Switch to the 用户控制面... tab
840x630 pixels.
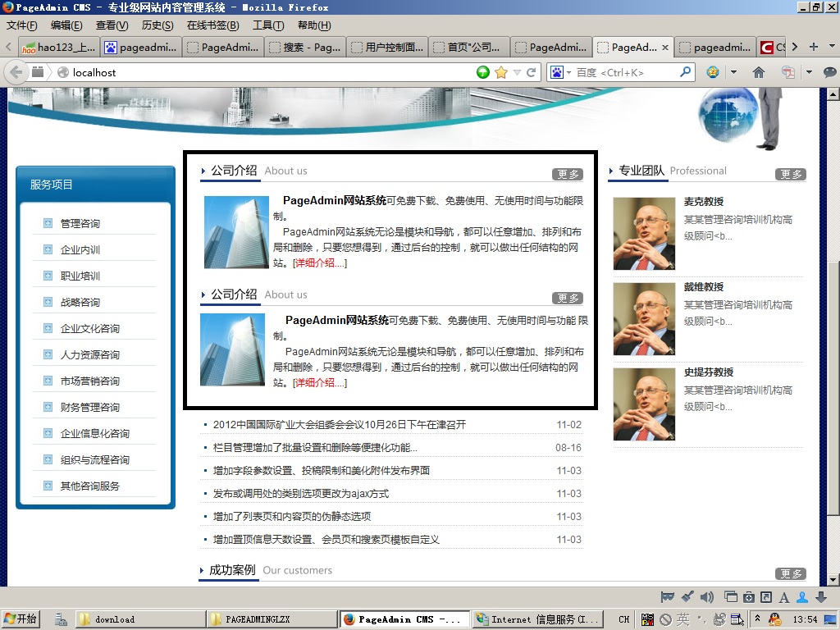click(387, 47)
